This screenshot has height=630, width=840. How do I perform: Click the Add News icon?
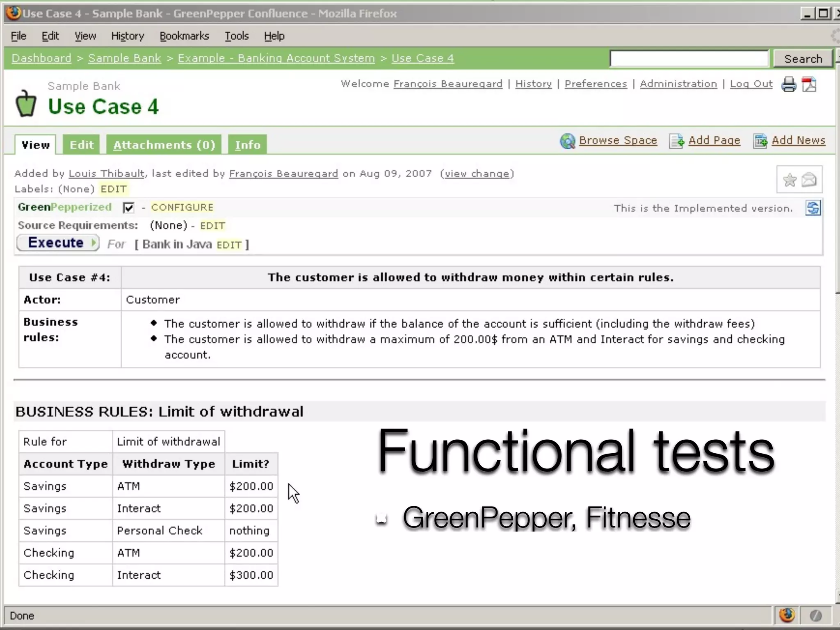pos(760,141)
